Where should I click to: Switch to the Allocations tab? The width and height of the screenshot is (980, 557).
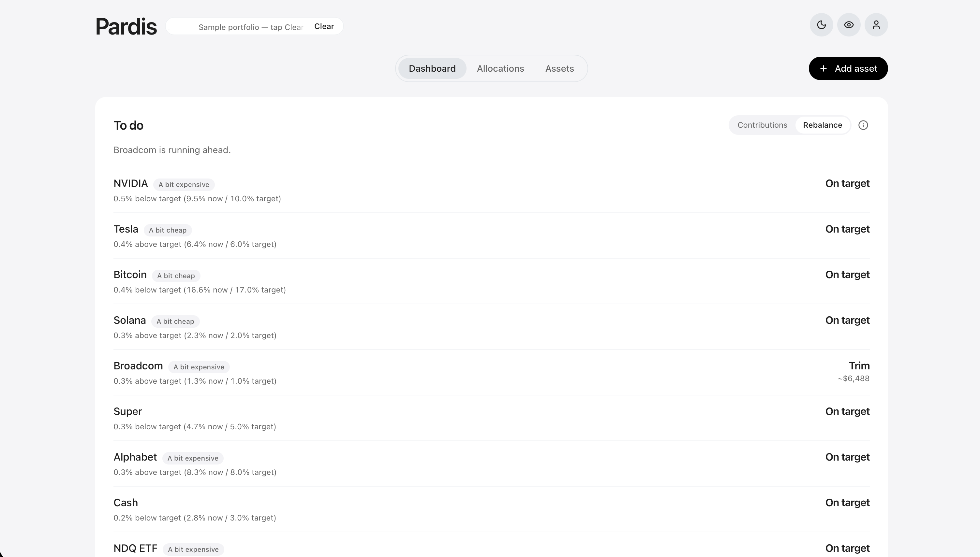[x=500, y=68]
